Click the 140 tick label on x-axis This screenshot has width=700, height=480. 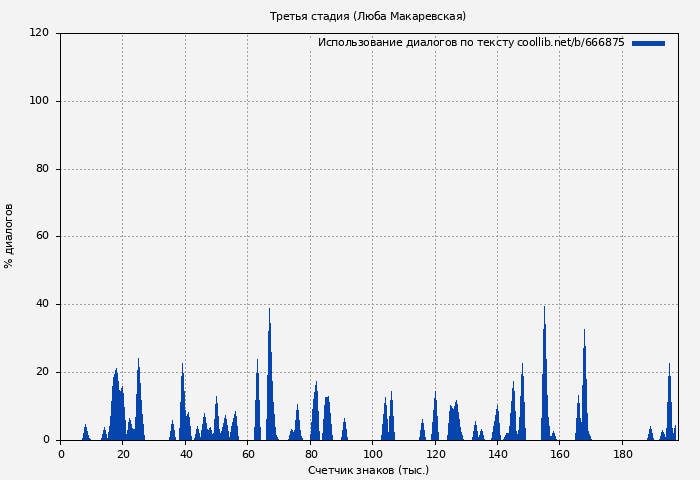498,454
